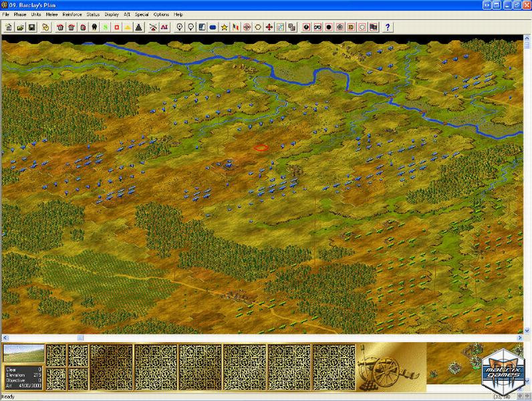Open the Help menu
Image resolution: width=532 pixels, height=401 pixels.
pos(178,15)
